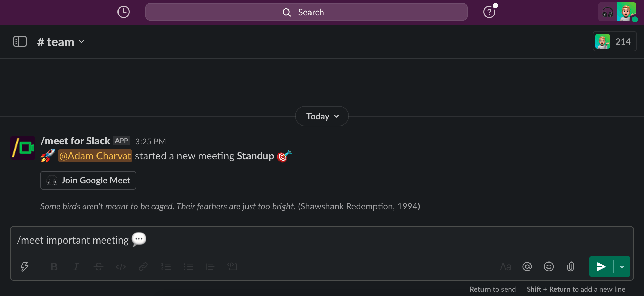
Task: Toggle blockquote formatting
Action: point(210,267)
